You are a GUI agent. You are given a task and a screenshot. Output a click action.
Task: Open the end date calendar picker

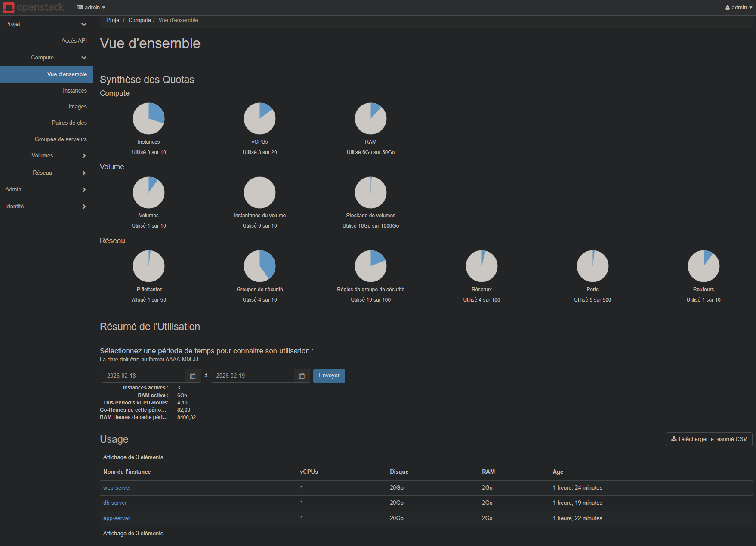coord(302,376)
